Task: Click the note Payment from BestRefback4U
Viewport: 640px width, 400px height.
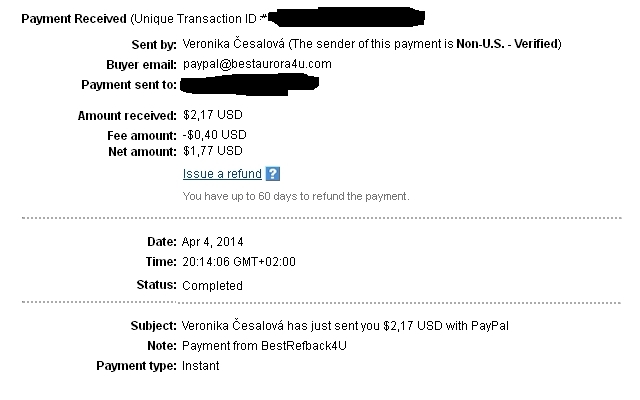Action: click(x=264, y=346)
